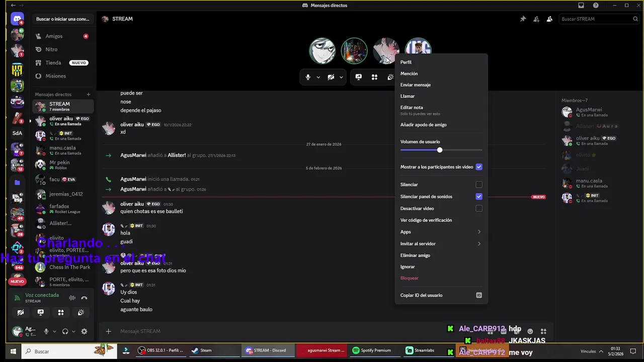The width and height of the screenshot is (644, 362).
Task: Toggle the member list icon
Action: (549, 19)
